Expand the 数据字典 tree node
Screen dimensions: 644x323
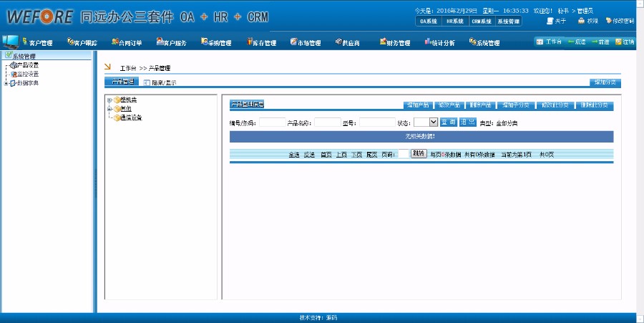point(6,83)
